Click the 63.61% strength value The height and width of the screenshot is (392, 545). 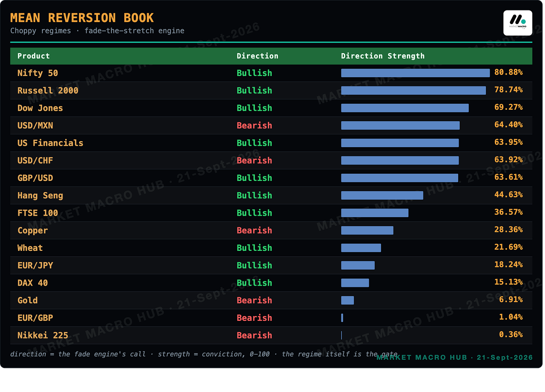point(508,177)
